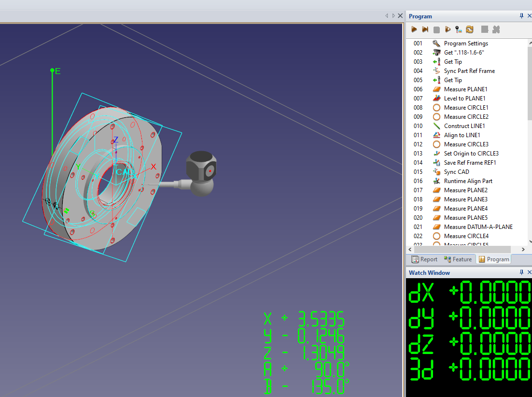Viewport: 532px width, 397px height.
Task: Click the probe head model in 3D view
Action: 201,173
